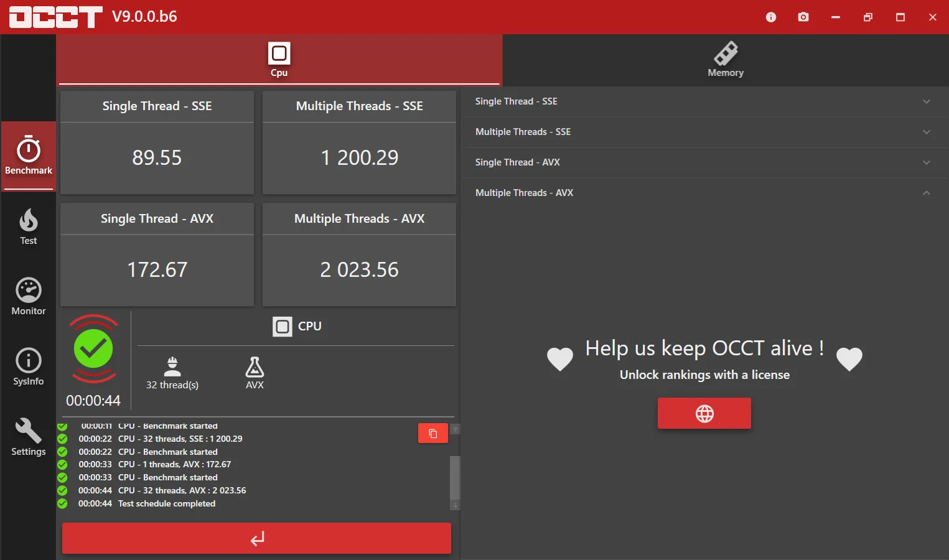949x560 pixels.
Task: Expand the Single Thread - AVX ranking
Action: pos(704,162)
